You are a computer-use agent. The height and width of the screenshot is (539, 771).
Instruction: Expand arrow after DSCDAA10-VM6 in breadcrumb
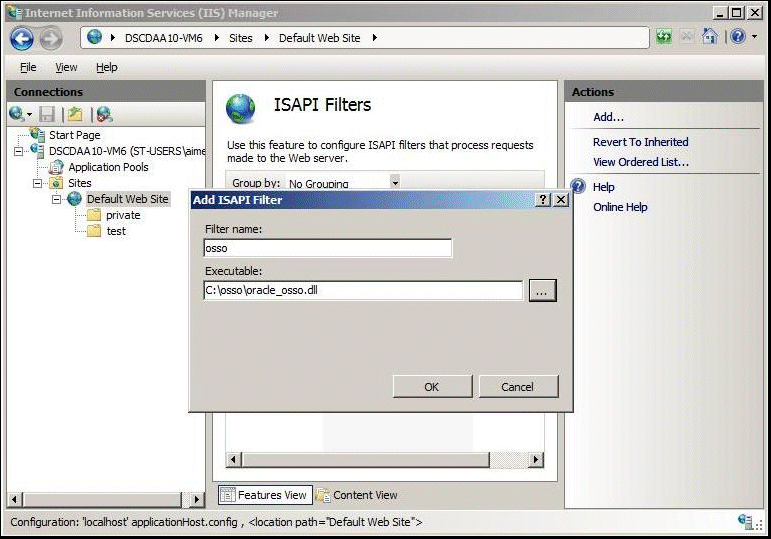pyautogui.click(x=216, y=37)
